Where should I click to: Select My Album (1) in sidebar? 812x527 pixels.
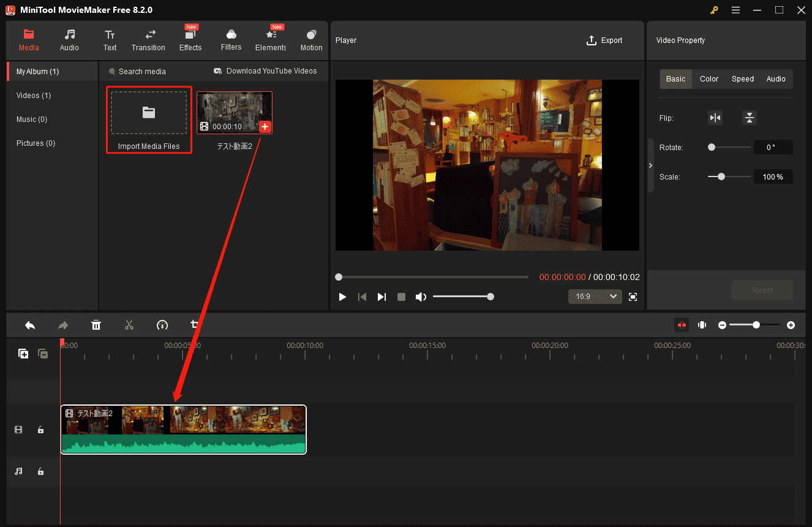point(52,72)
